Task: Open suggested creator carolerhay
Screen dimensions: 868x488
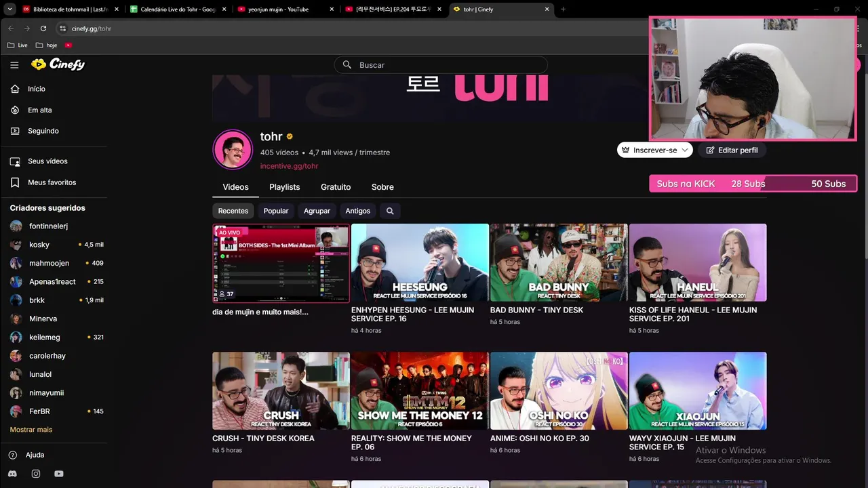Action: click(x=47, y=356)
